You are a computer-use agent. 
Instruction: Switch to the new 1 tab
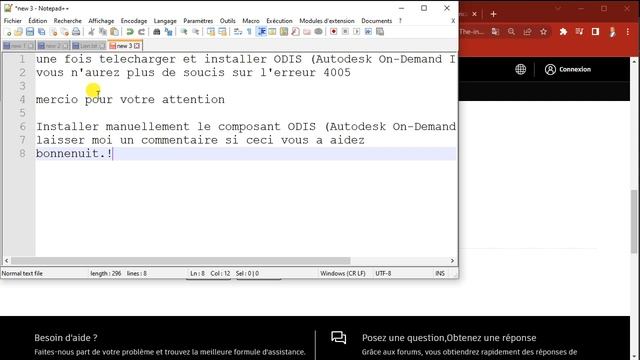18,46
